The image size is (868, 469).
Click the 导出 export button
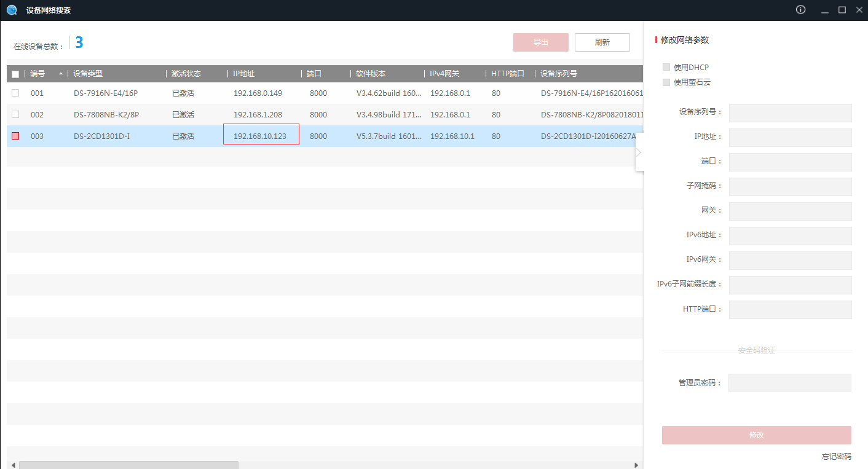tap(540, 42)
